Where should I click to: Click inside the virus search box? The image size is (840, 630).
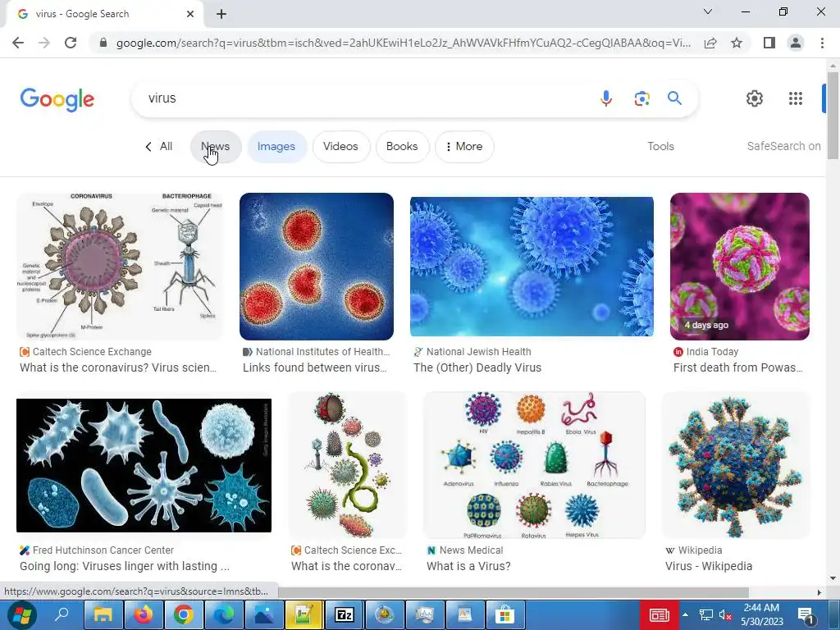364,98
